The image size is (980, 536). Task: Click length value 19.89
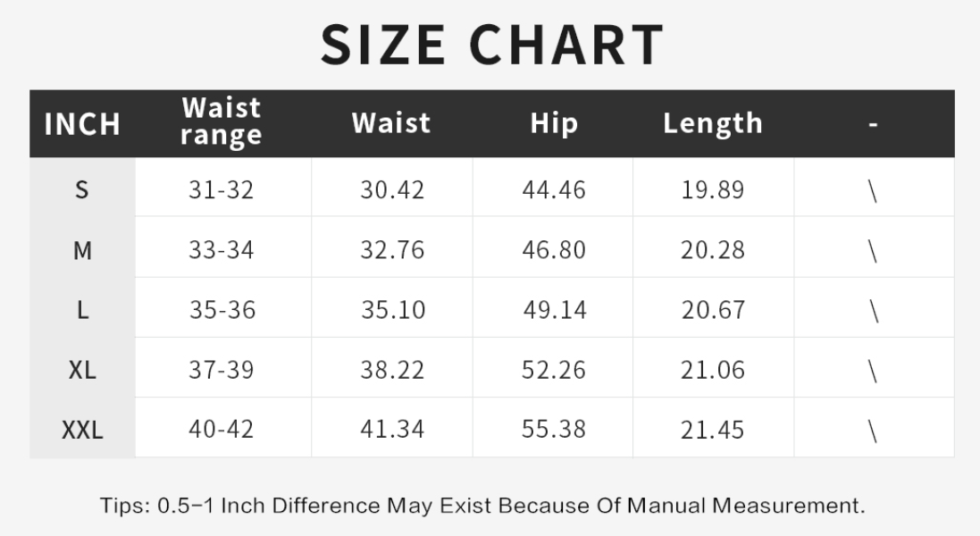[x=712, y=189]
